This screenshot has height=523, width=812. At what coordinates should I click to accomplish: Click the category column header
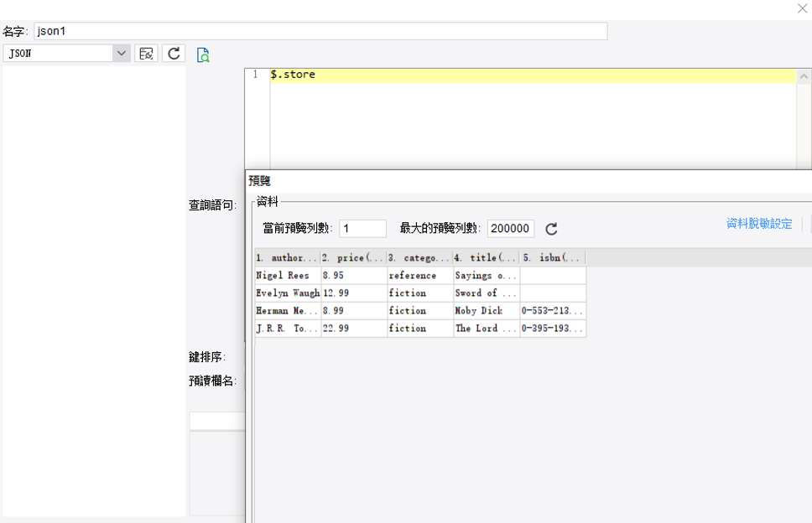click(417, 257)
